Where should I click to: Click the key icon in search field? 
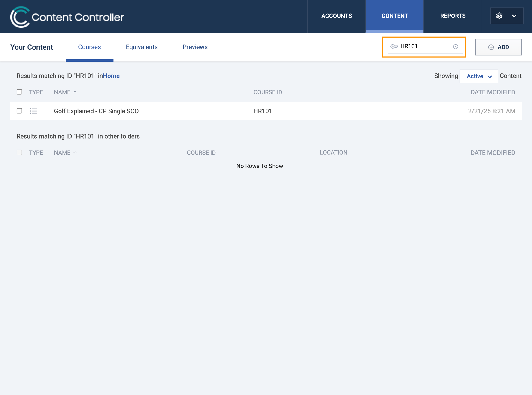[394, 46]
